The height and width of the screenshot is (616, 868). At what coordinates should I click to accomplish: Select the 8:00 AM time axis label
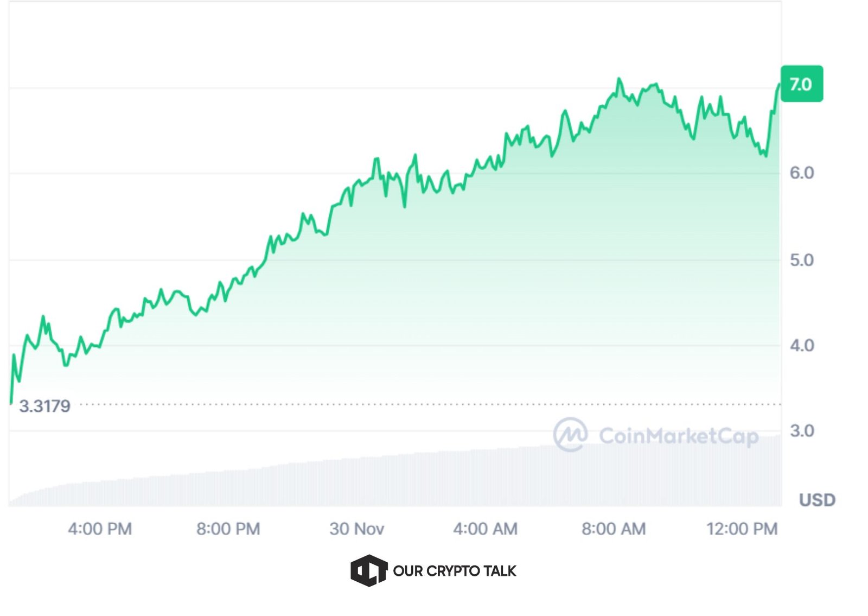click(614, 529)
